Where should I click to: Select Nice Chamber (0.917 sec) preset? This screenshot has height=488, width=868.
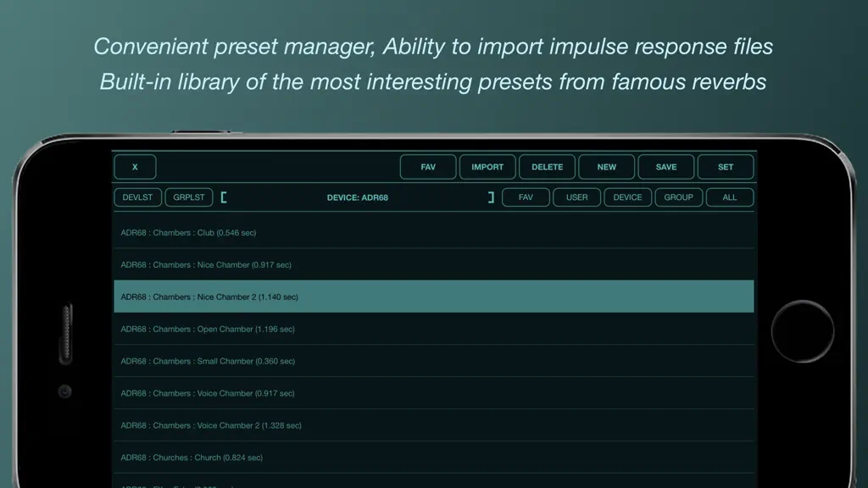point(434,264)
